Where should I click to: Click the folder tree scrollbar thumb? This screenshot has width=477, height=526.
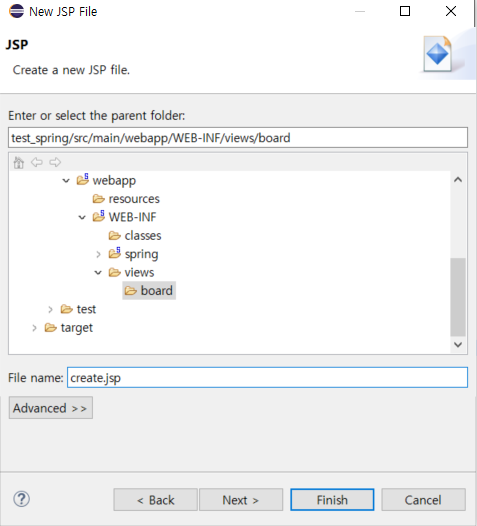pos(458,297)
